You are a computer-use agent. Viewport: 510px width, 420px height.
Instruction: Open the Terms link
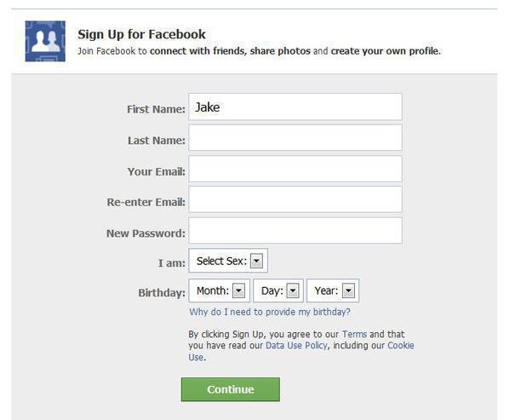[x=354, y=334]
